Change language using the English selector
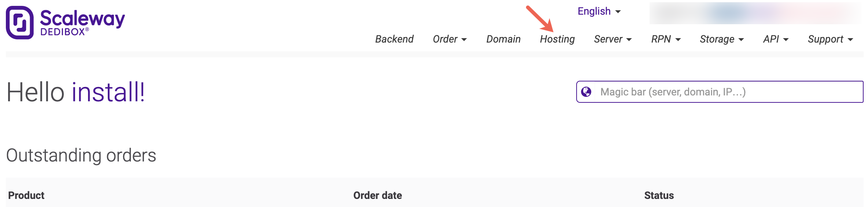Image resolution: width=868 pixels, height=207 pixels. 599,11
